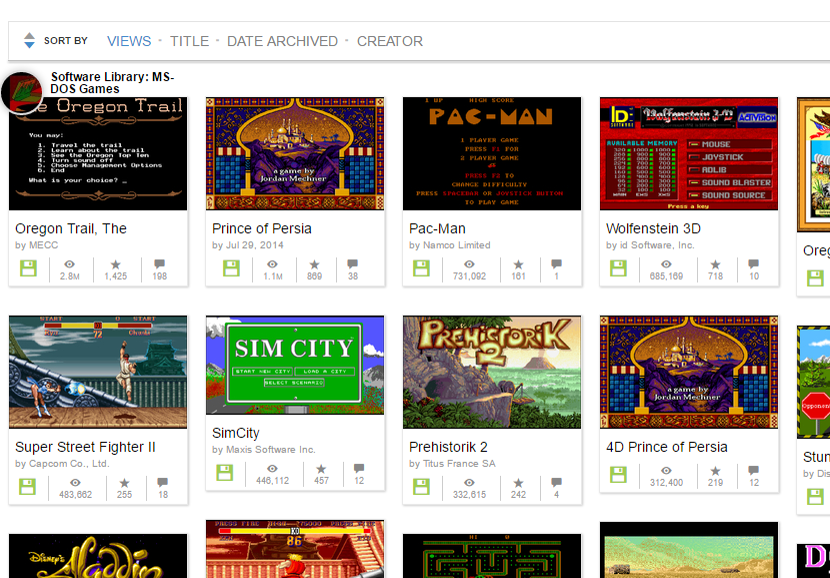This screenshot has width=830, height=578.
Task: Click the favorites star on Wolfenstein 3D
Action: (x=715, y=264)
